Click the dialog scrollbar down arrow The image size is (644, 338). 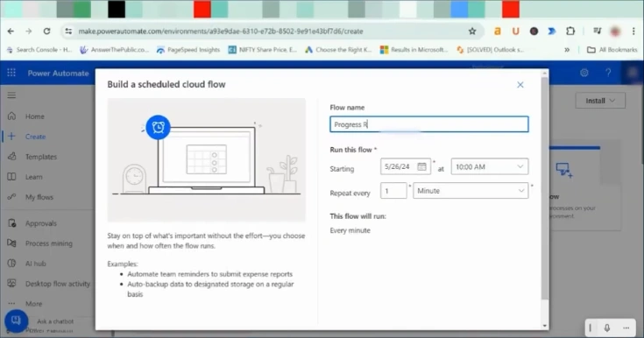pyautogui.click(x=545, y=326)
